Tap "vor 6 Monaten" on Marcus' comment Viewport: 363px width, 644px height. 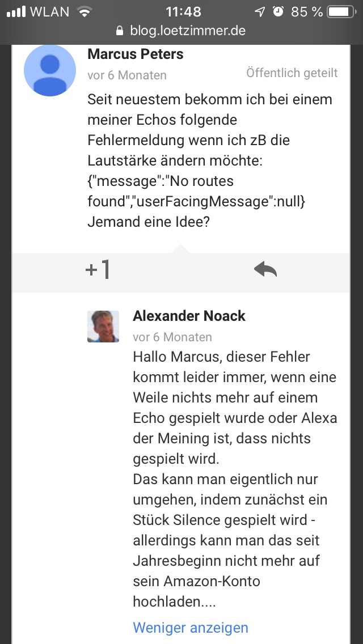[x=127, y=75]
